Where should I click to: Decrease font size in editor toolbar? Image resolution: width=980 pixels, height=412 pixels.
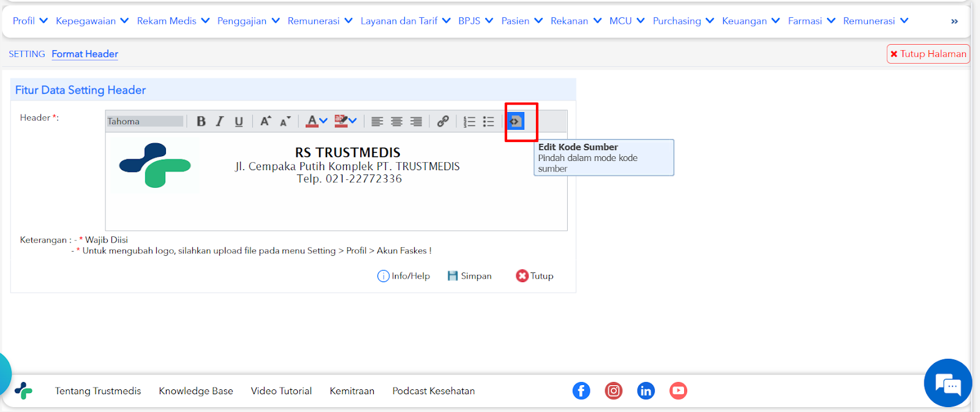click(x=285, y=121)
